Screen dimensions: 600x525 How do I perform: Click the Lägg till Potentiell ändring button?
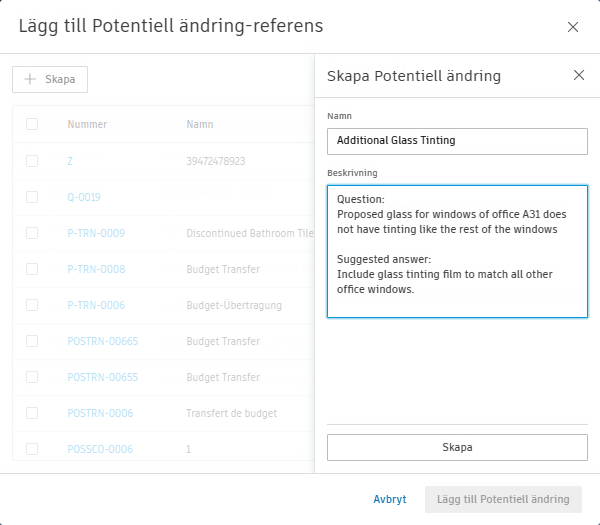(x=503, y=499)
